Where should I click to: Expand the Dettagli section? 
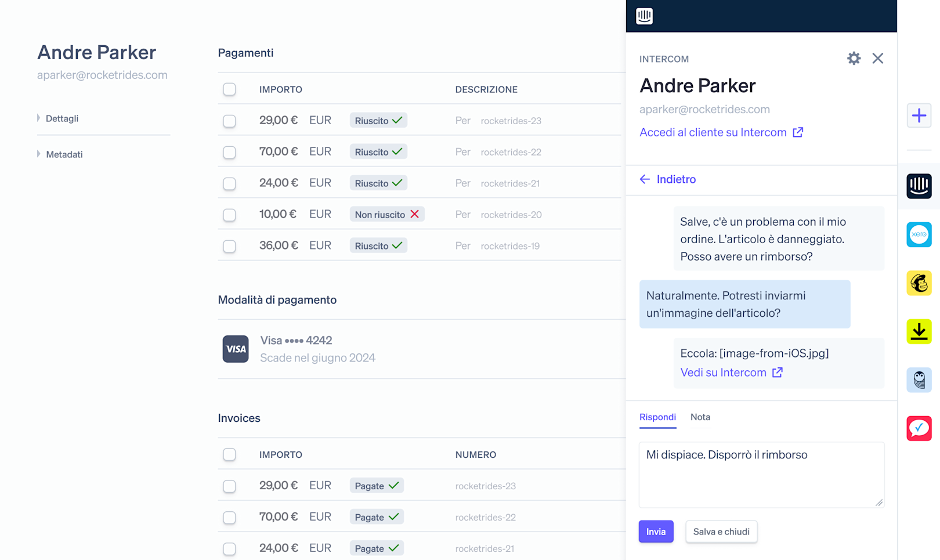click(x=58, y=118)
